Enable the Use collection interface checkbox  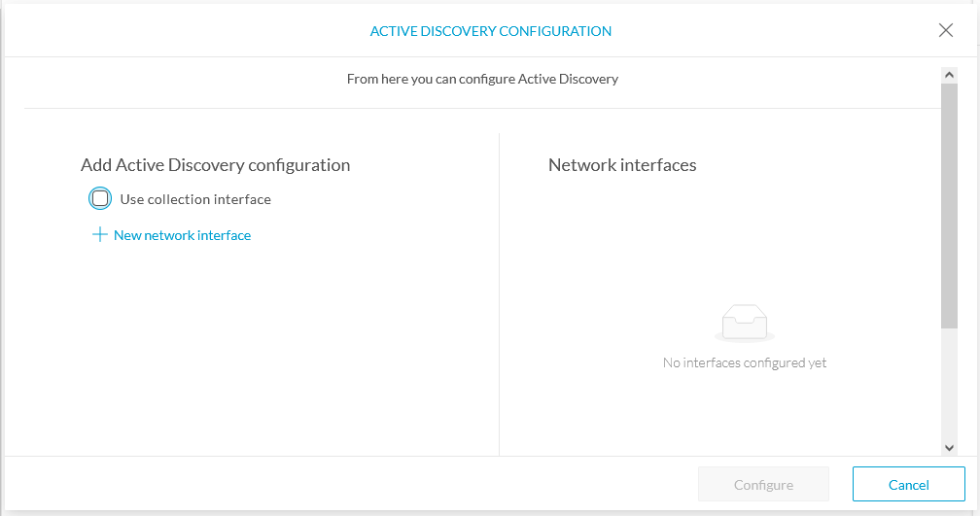point(100,198)
